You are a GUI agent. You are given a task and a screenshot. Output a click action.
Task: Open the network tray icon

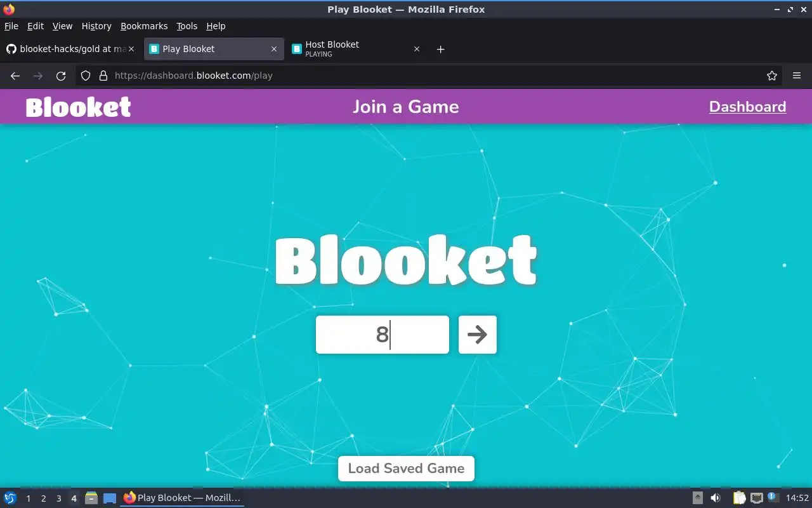pyautogui.click(x=756, y=498)
